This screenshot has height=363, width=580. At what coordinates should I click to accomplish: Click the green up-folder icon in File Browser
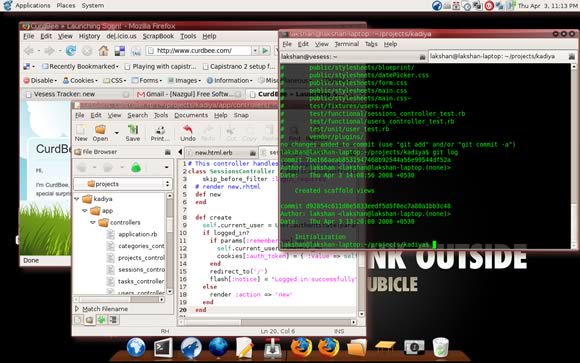(136, 168)
